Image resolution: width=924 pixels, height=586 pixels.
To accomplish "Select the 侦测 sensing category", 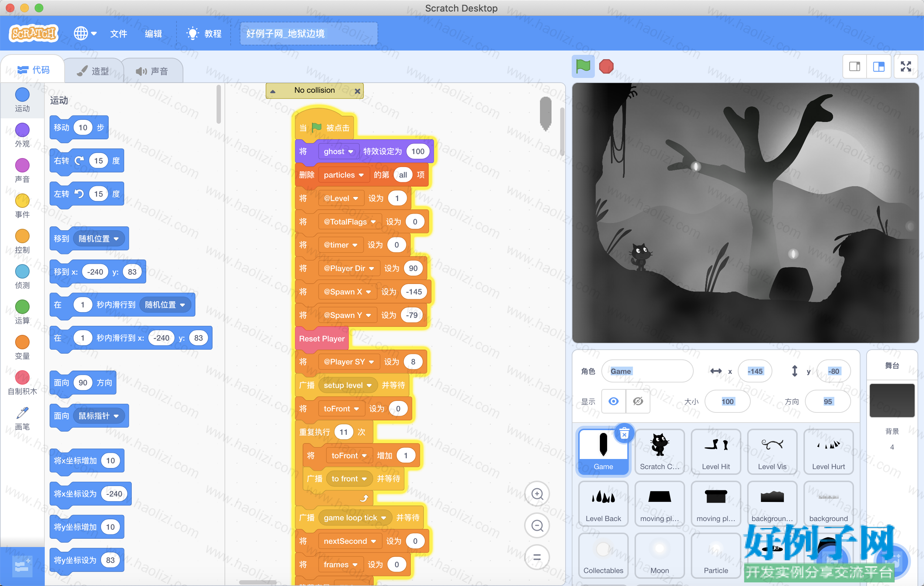I will [x=22, y=277].
